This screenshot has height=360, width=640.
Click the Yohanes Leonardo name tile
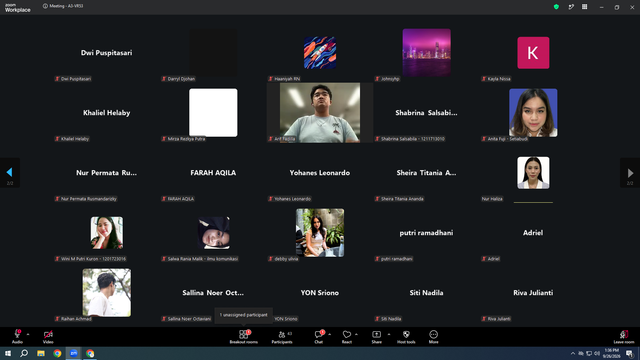click(320, 173)
